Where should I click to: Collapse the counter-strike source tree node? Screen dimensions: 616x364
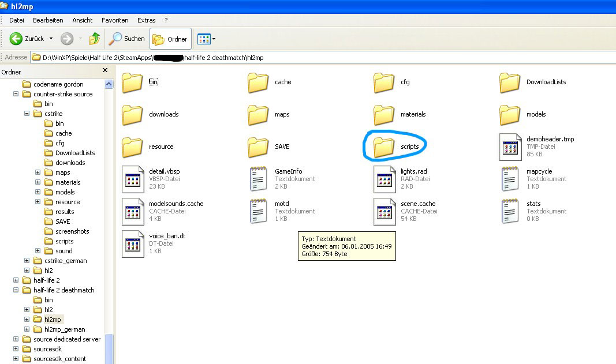coord(16,94)
